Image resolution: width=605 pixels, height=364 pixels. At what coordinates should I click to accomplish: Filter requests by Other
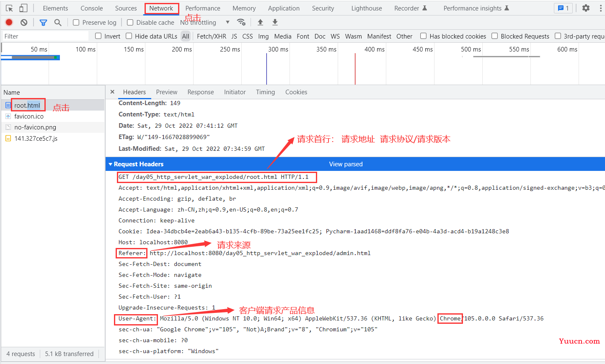[404, 36]
